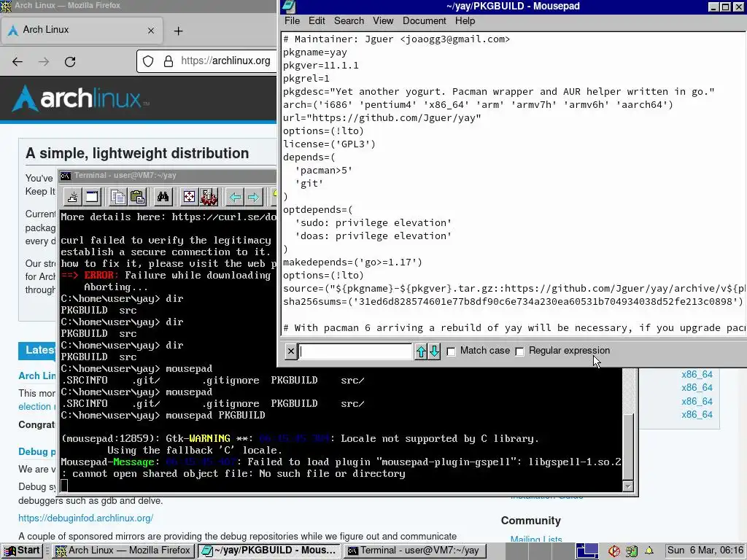Switch to Mousepad PKGBUILD taskbar button
This screenshot has height=560, width=747.
click(269, 551)
